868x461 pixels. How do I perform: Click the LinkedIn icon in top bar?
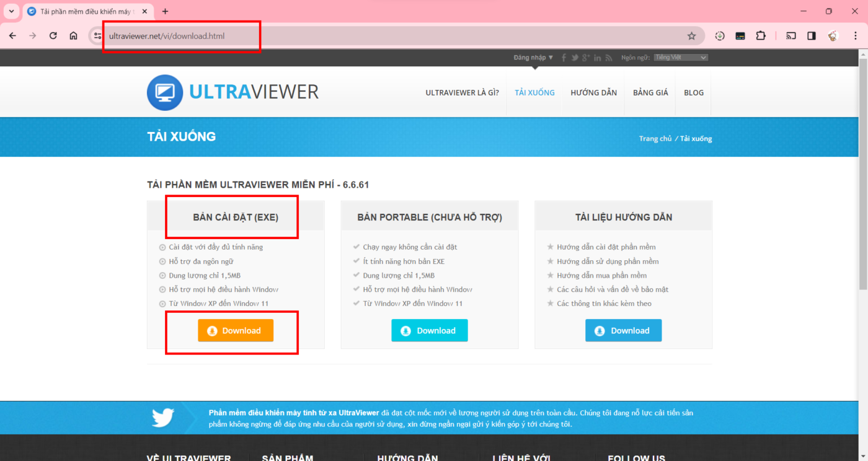coord(598,58)
